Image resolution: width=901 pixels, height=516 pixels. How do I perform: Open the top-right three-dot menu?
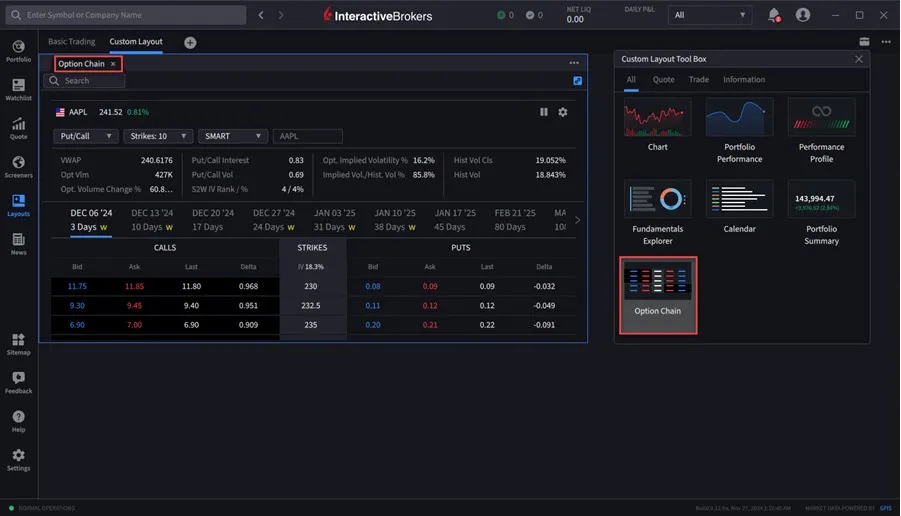click(886, 42)
